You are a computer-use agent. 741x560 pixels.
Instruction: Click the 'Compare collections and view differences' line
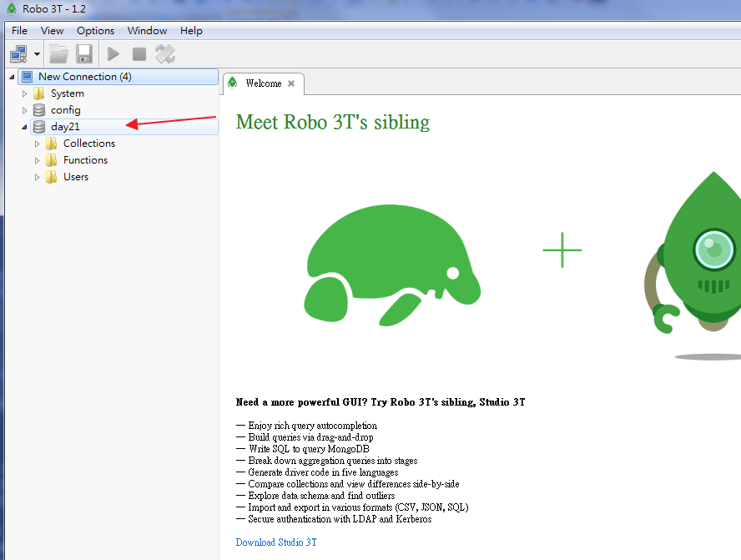347,484
